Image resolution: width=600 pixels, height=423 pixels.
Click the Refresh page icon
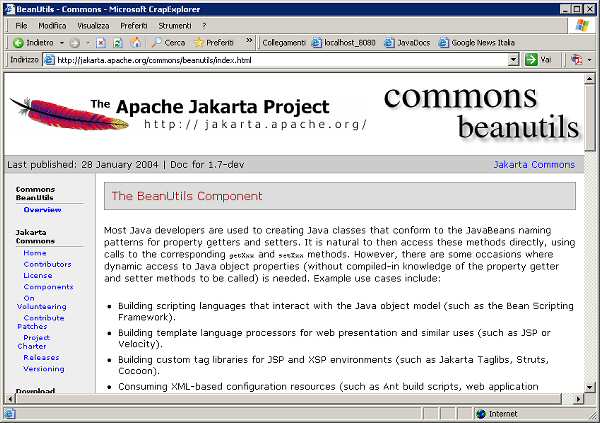(118, 42)
